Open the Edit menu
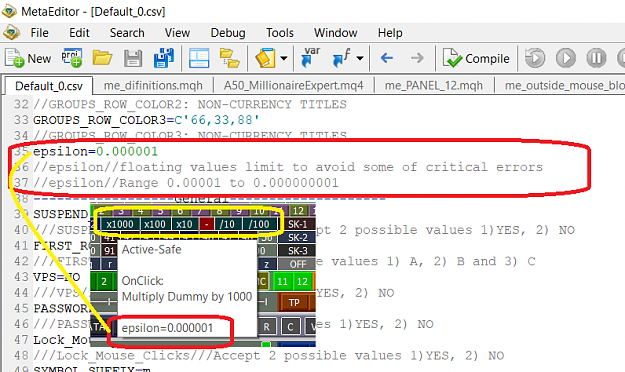Image resolution: width=625 pixels, height=372 pixels. pos(79,33)
